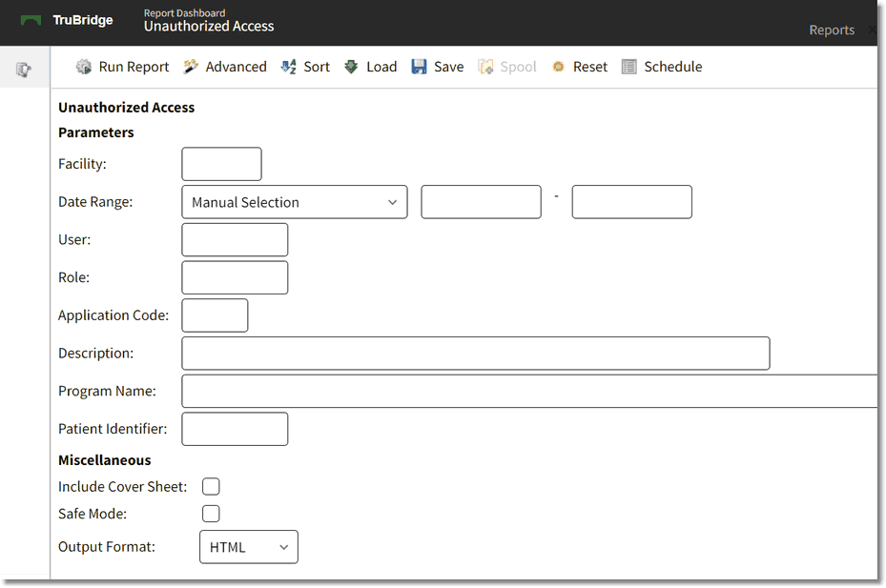Run the Unauthorized Access report
The height and width of the screenshot is (588, 886).
point(122,67)
